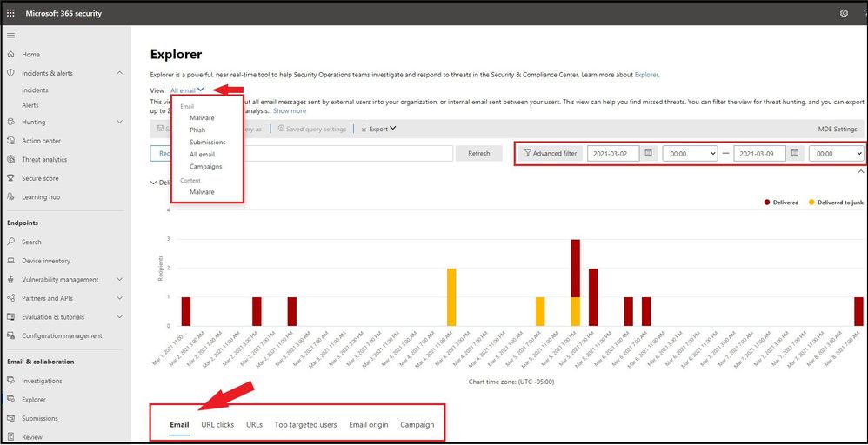Image resolution: width=868 pixels, height=445 pixels.
Task: Click the Secure score trophy icon
Action: coord(10,178)
